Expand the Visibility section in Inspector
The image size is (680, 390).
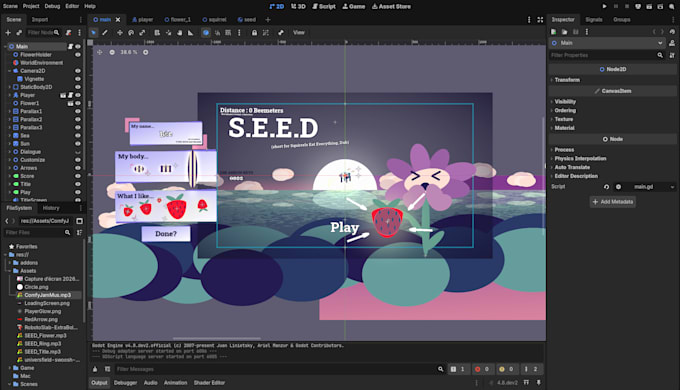(565, 102)
